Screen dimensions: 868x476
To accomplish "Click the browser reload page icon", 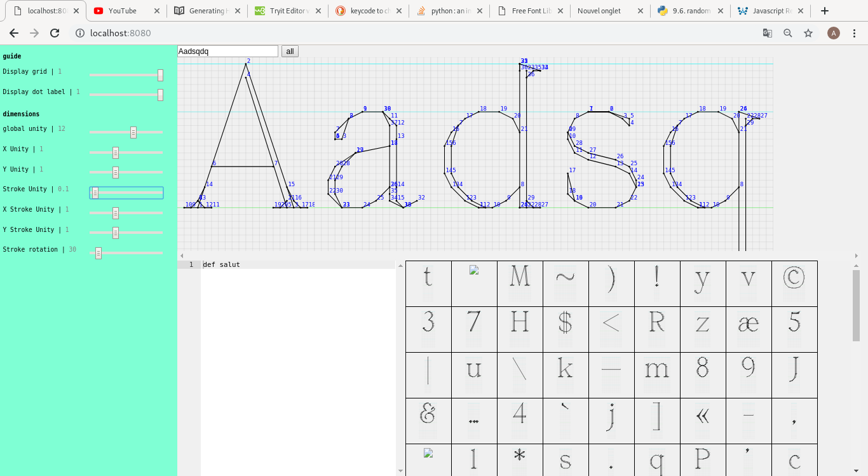I will pyautogui.click(x=55, y=33).
